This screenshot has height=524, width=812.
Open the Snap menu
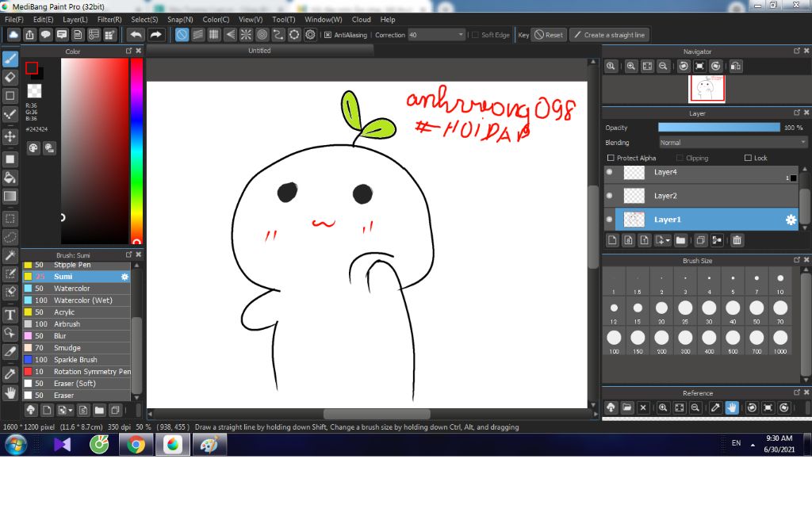click(x=180, y=20)
